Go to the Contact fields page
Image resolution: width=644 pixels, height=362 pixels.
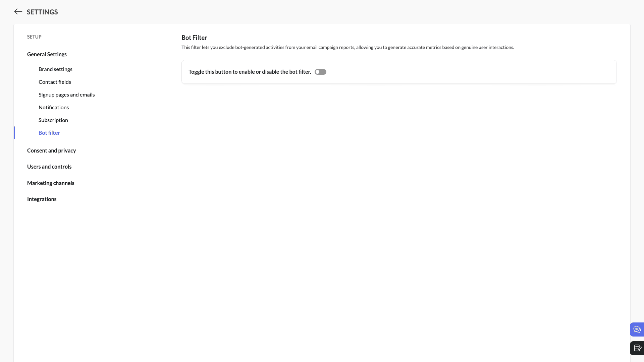[x=55, y=82]
